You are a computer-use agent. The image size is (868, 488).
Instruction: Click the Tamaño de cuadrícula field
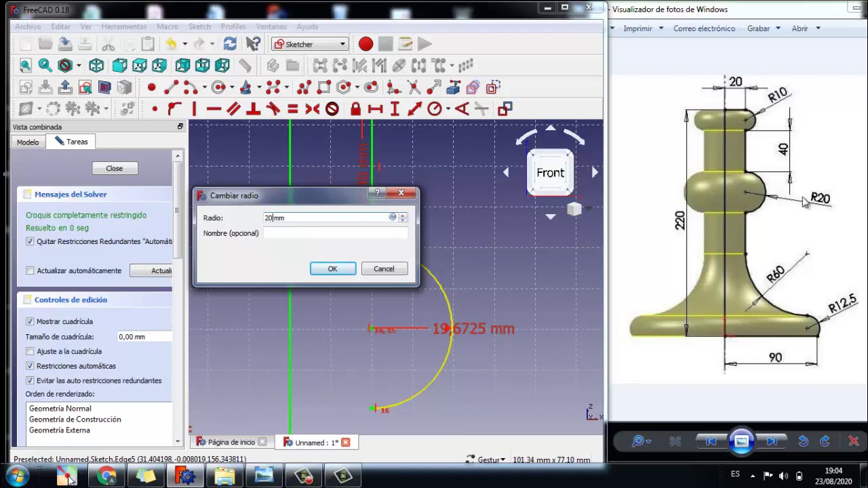coord(144,337)
